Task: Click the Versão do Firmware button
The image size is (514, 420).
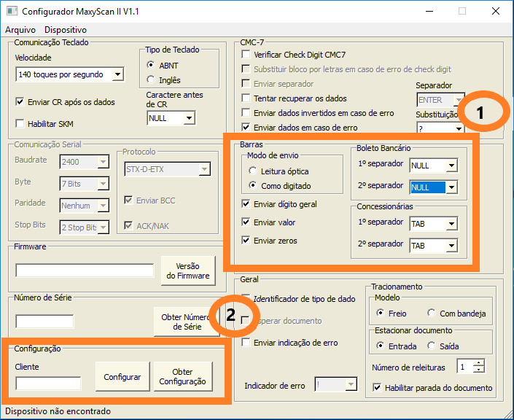Action: tap(188, 271)
